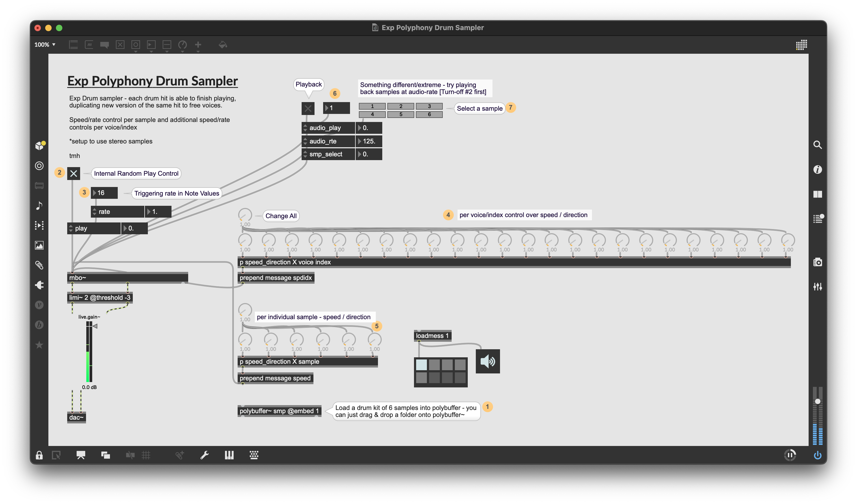Open the search magnifier in right sidebar
Image resolution: width=857 pixels, height=504 pixels.
[x=817, y=145]
